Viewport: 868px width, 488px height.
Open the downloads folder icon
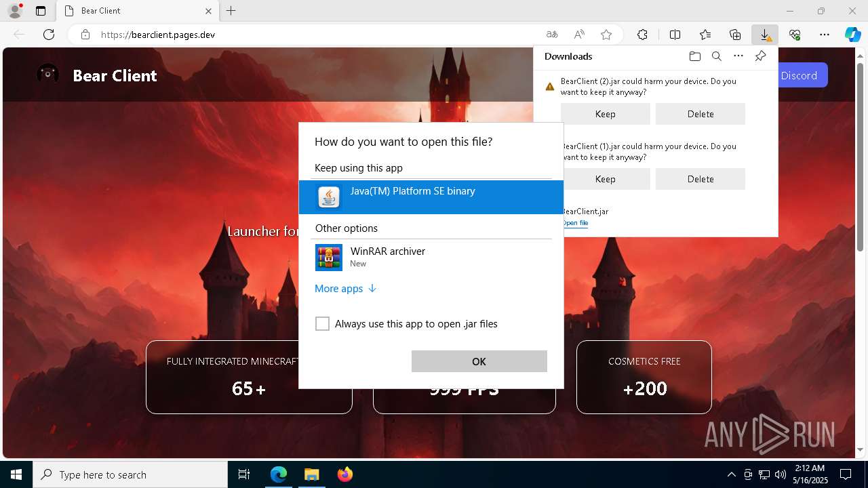(694, 56)
